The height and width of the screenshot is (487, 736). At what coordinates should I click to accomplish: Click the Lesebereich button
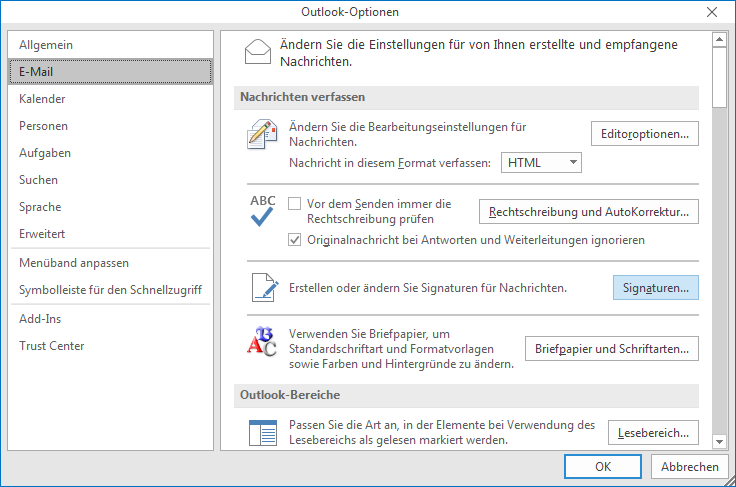[653, 433]
